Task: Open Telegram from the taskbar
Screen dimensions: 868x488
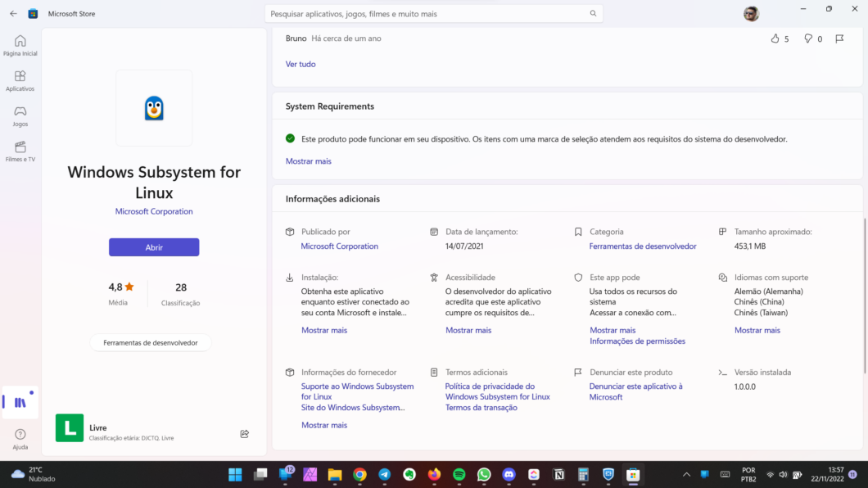Action: click(385, 475)
